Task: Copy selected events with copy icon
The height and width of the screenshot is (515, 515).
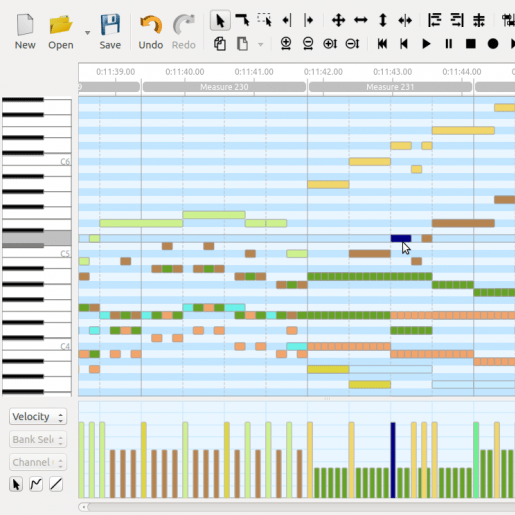Action: pyautogui.click(x=220, y=44)
